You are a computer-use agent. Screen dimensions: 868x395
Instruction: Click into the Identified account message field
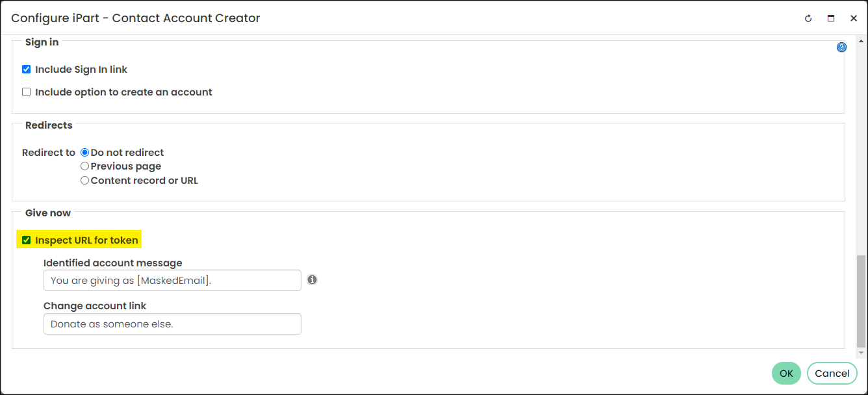pos(172,281)
